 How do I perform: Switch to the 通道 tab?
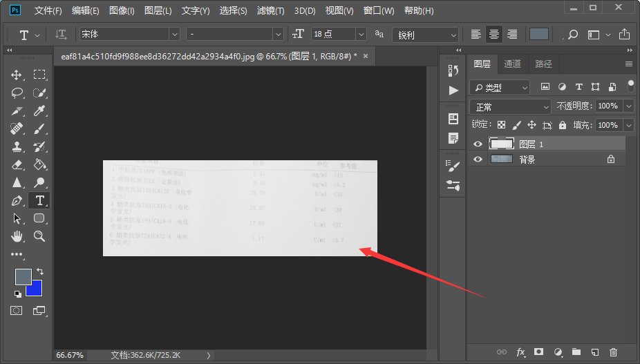click(512, 64)
